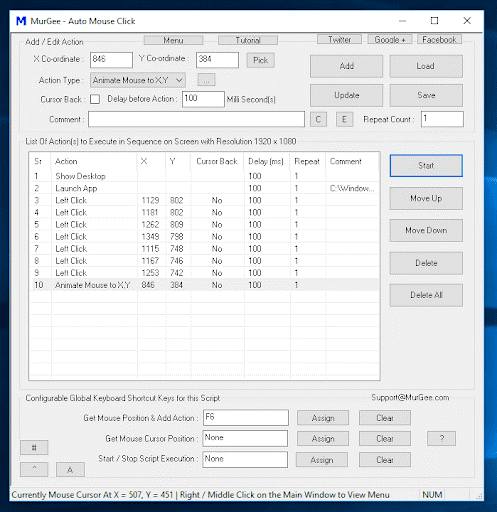Viewport: 497px width, 512px height.
Task: Click the Add action button
Action: click(347, 66)
